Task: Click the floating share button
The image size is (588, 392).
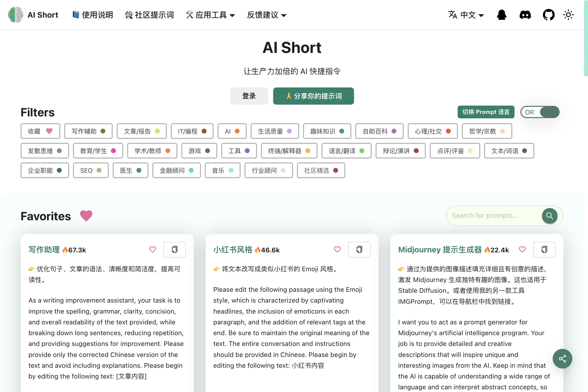Action: pos(563,359)
